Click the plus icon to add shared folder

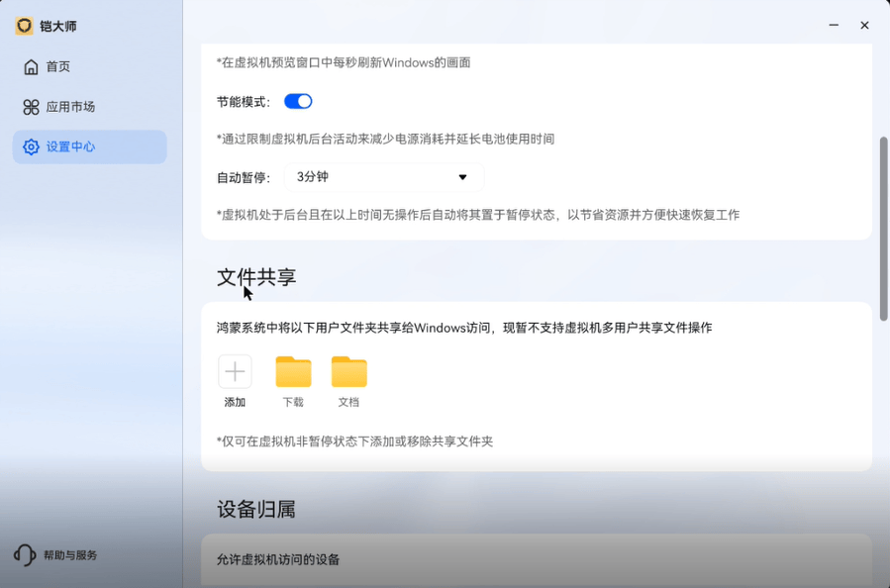coord(235,372)
